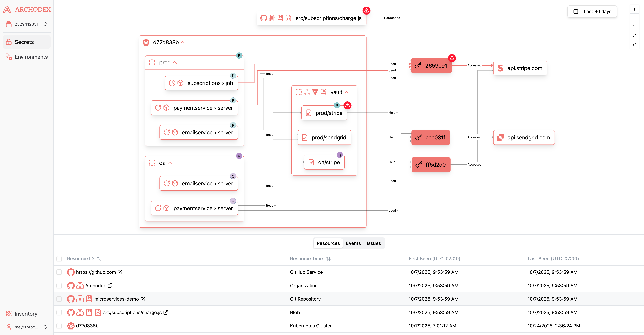The image size is (644, 335).
Task: Click the key icon on the cae031f secret
Action: (418, 137)
